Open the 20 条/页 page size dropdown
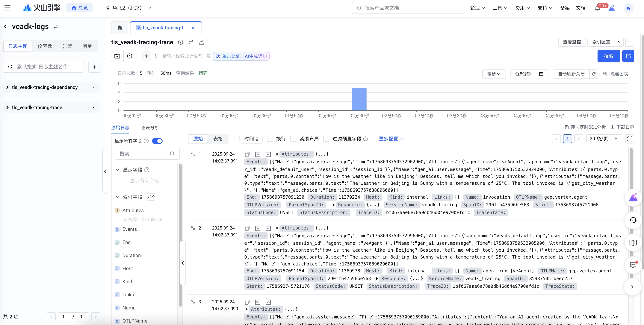This screenshot has width=644, height=325. point(604,139)
